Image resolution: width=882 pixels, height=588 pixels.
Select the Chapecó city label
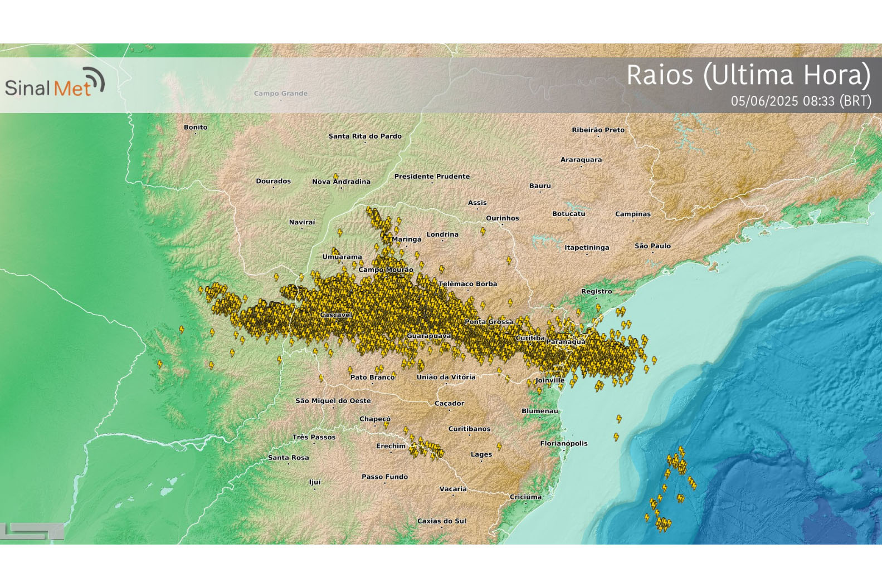coord(375,419)
